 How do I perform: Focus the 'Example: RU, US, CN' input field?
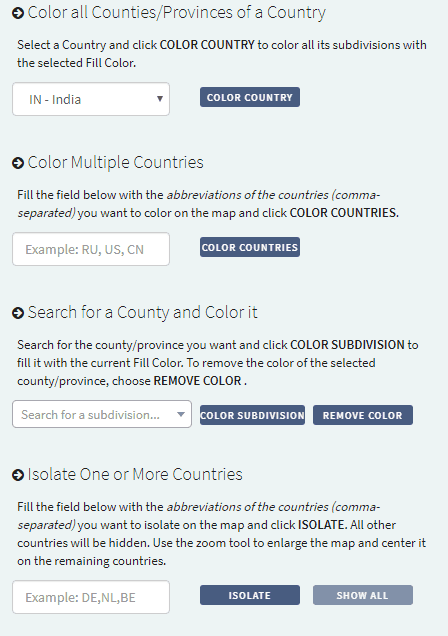tap(91, 249)
